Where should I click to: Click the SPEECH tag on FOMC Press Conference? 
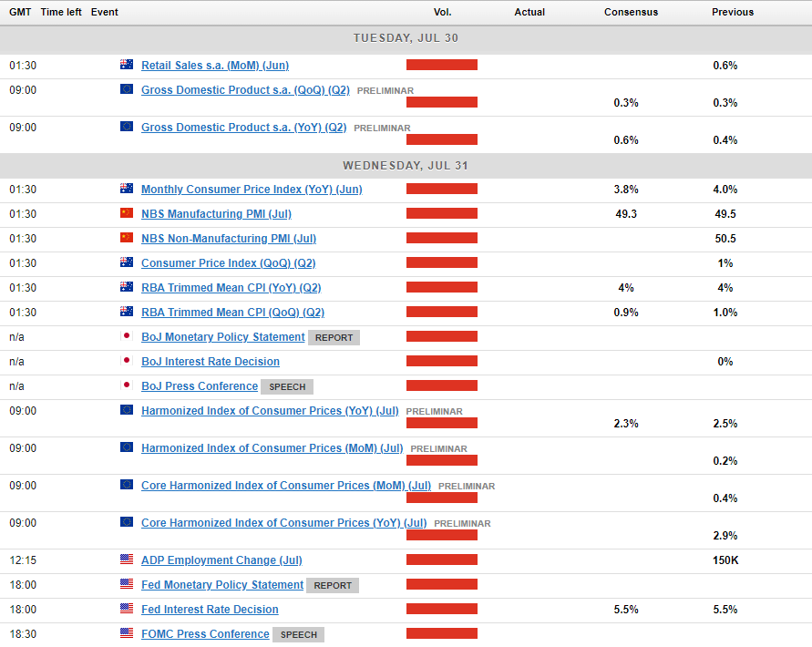tap(299, 635)
